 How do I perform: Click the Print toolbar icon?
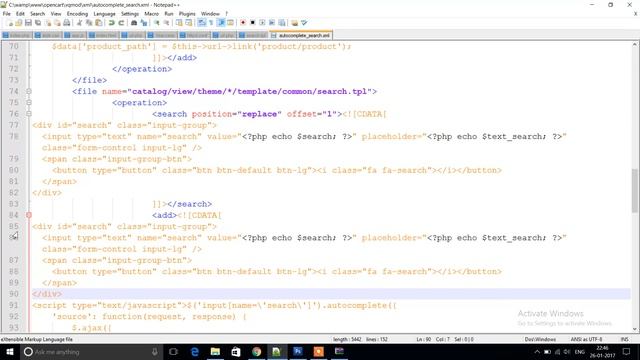pyautogui.click(x=67, y=23)
